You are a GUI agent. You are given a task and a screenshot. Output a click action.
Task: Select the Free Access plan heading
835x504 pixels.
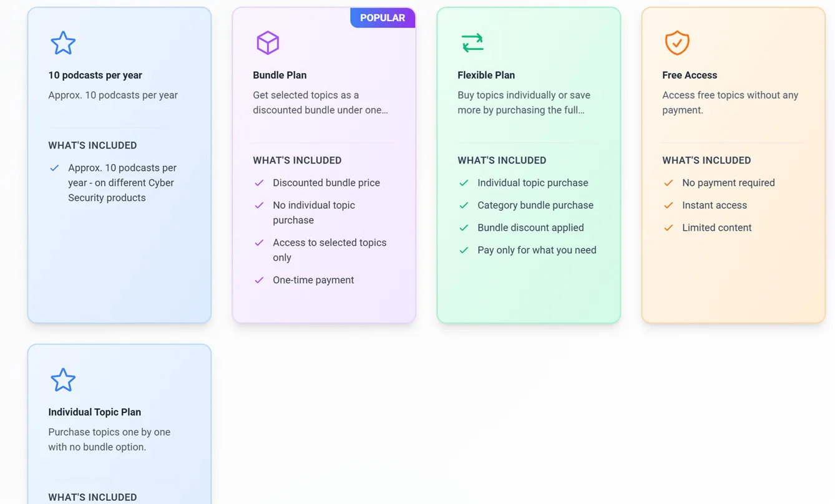point(690,75)
